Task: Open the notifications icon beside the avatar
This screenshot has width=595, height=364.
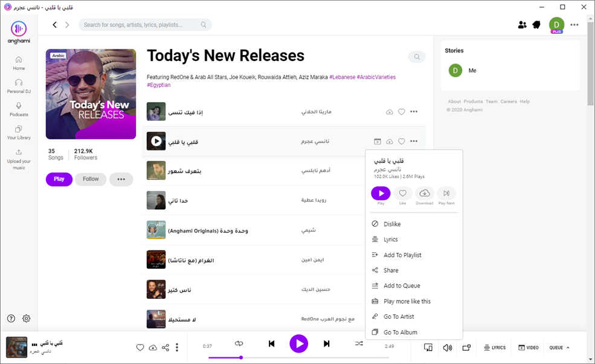Action: (536, 25)
